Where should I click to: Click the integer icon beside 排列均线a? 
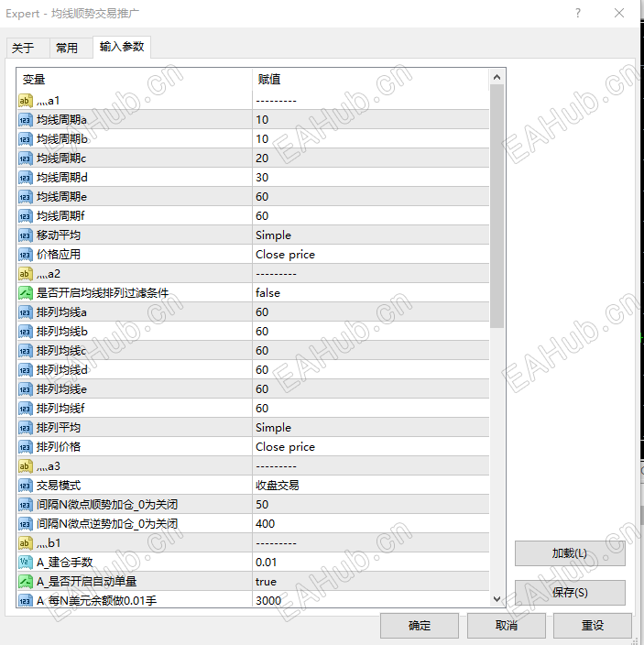tap(25, 312)
